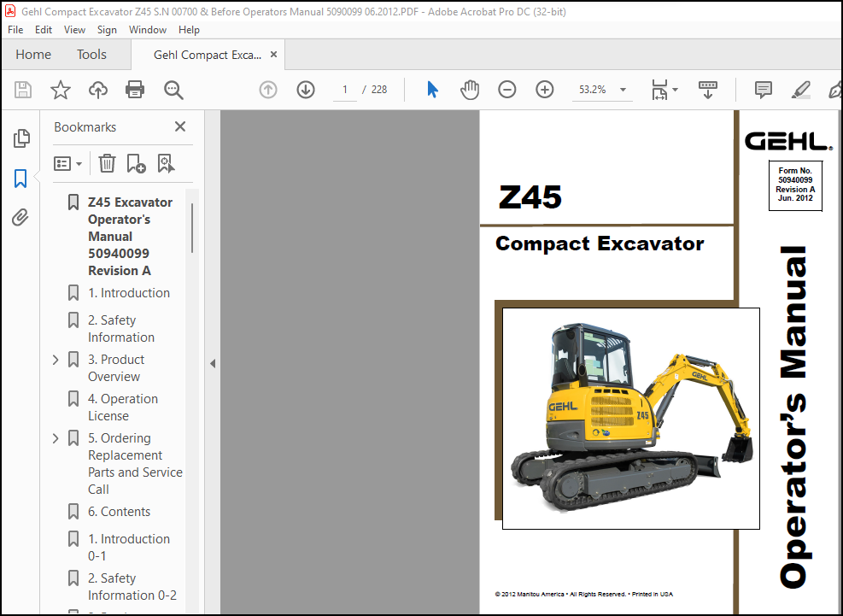Viewport: 843px width, 616px height.
Task: Click the fit page width icon
Action: pos(659,90)
